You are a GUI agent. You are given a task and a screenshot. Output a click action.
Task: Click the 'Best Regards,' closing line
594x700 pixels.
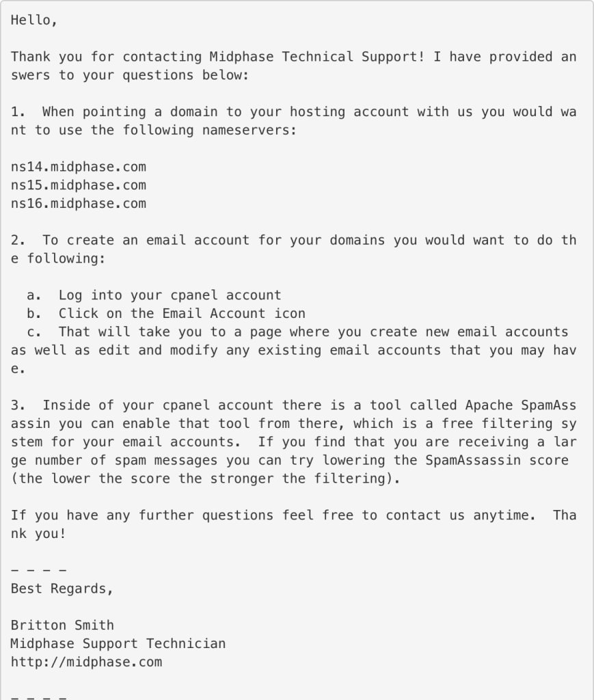62,589
